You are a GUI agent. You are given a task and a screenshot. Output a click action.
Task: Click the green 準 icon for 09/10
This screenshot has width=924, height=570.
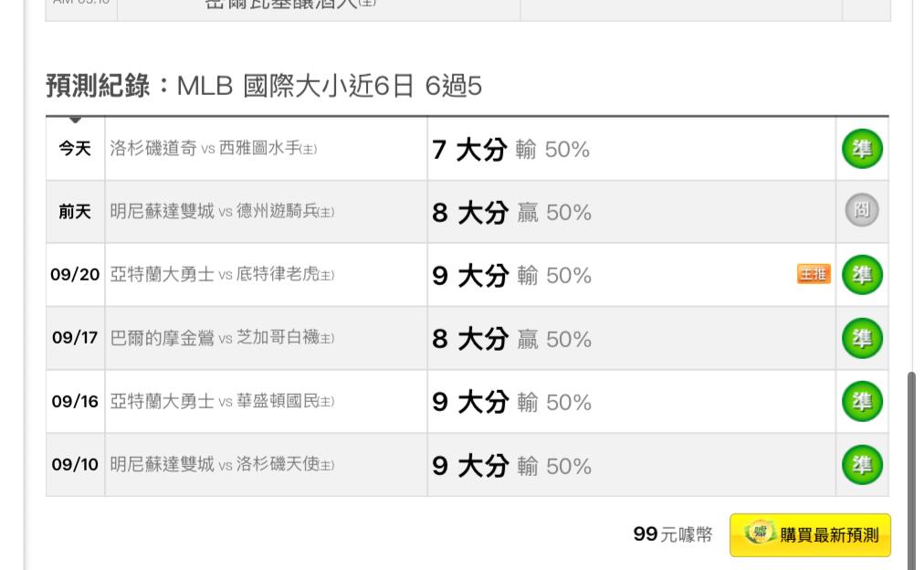point(862,465)
